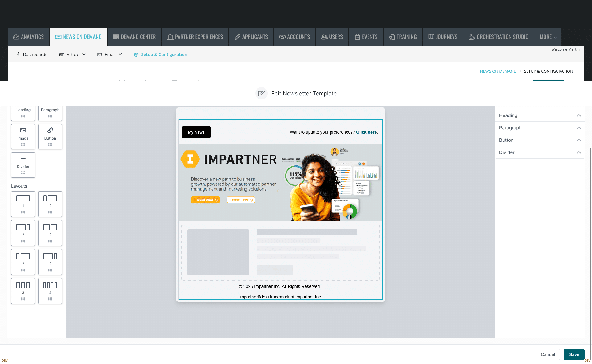Screen dimensions: 592x364
Task: Expand the MORE navigation menu
Action: coord(548,37)
